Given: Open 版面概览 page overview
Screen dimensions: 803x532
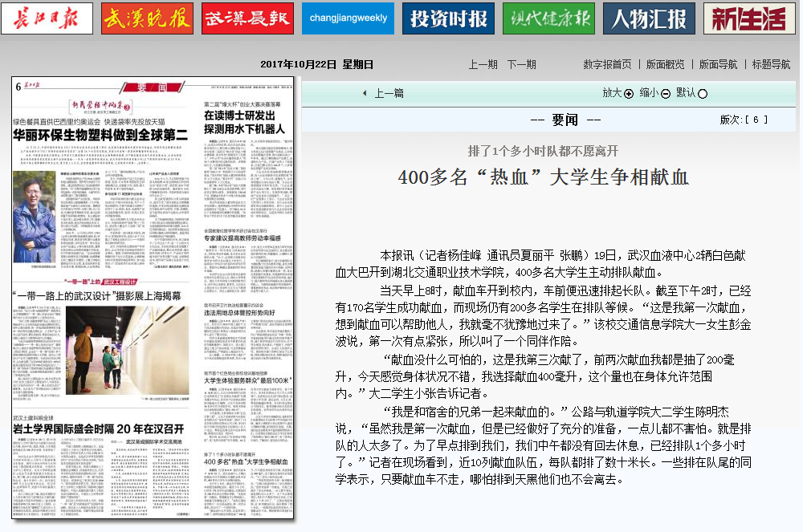Looking at the screenshot, I should [x=666, y=65].
